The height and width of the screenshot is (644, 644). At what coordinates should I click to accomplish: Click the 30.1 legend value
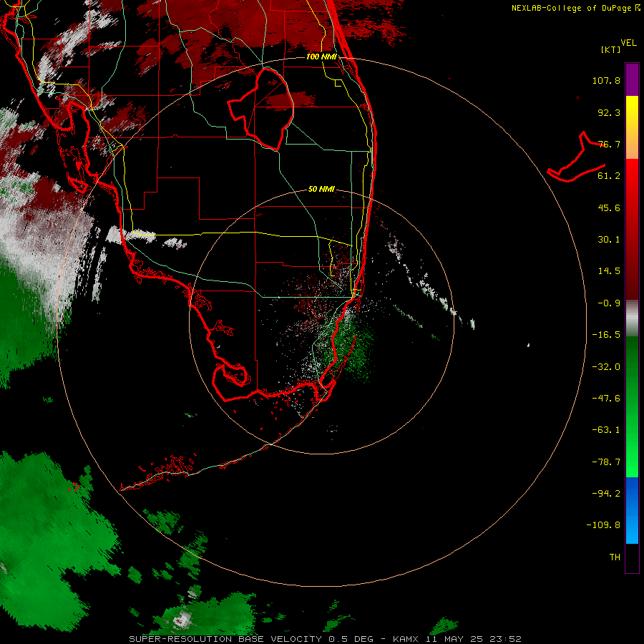point(609,240)
